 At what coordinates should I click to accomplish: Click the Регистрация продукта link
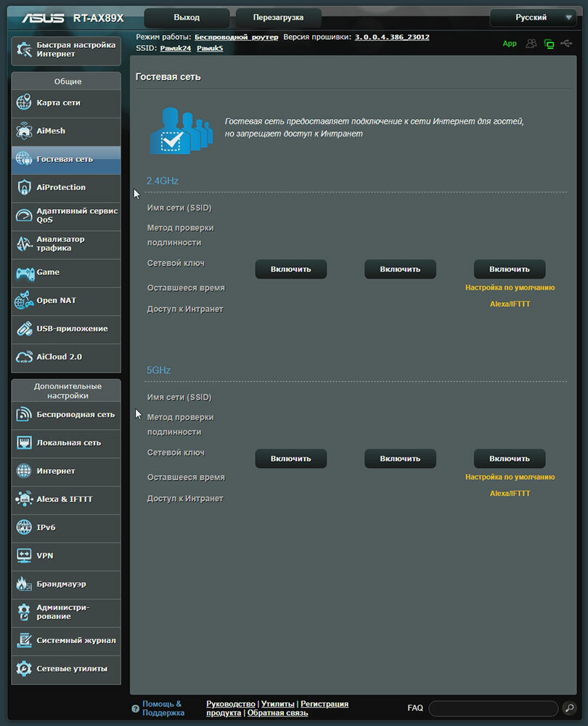324,703
